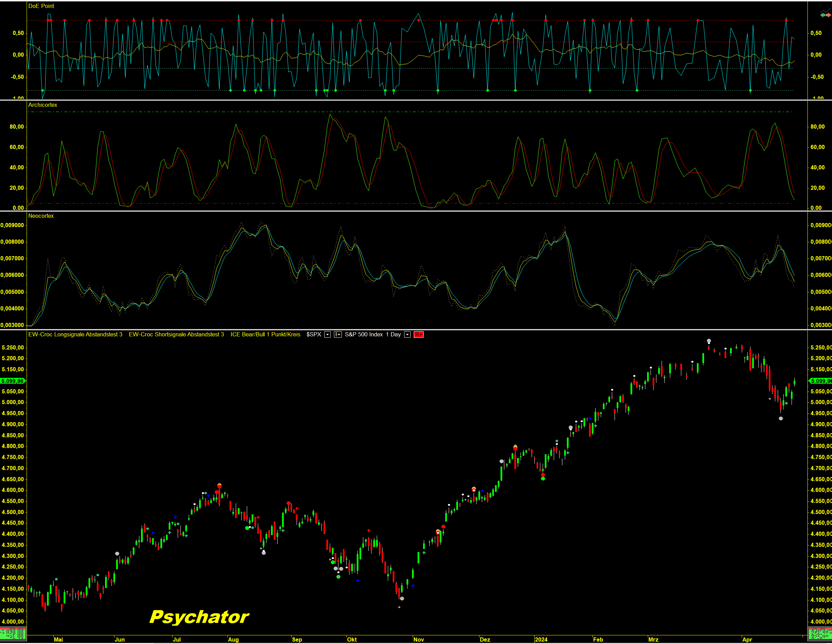Click the ICE Bear/Bull 1 Punkt/Kreis label
832x644 pixels.
(265, 335)
